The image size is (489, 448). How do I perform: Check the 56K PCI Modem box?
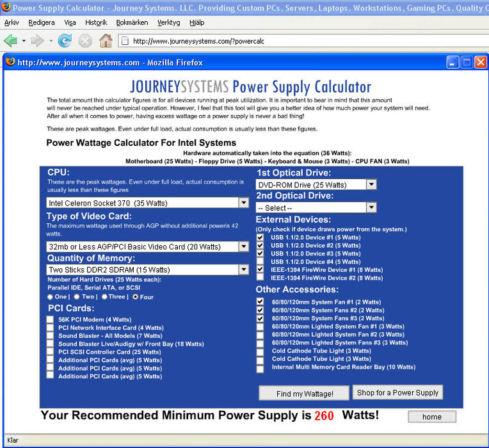pyautogui.click(x=50, y=319)
